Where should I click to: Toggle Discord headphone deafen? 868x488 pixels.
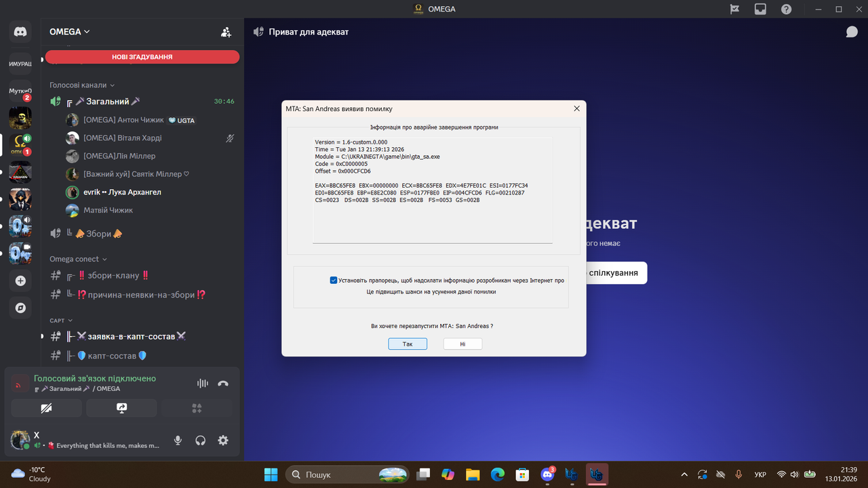tap(200, 441)
